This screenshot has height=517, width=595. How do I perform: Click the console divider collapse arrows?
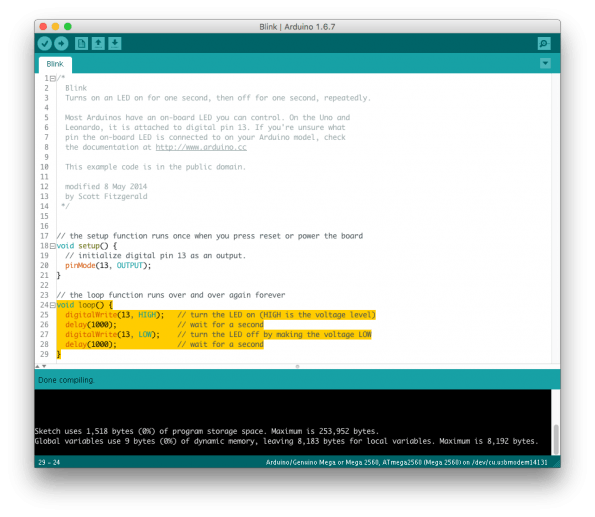pos(41,366)
